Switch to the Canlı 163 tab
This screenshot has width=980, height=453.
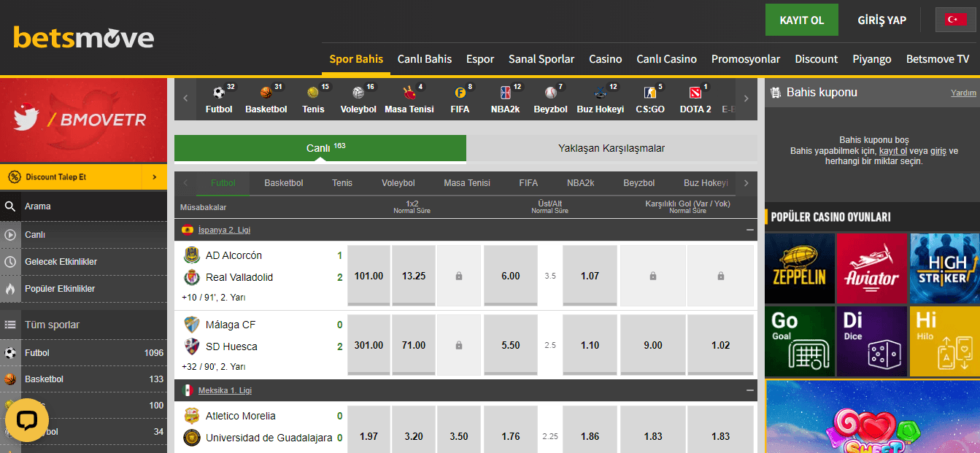[x=320, y=148]
